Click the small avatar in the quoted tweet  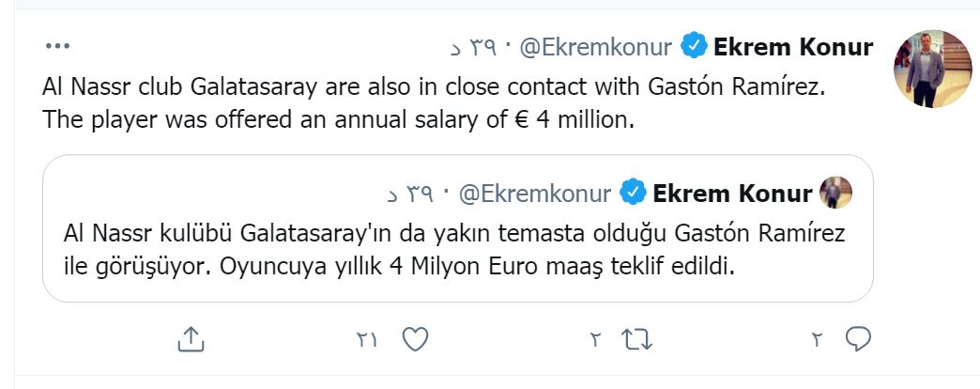pos(835,194)
